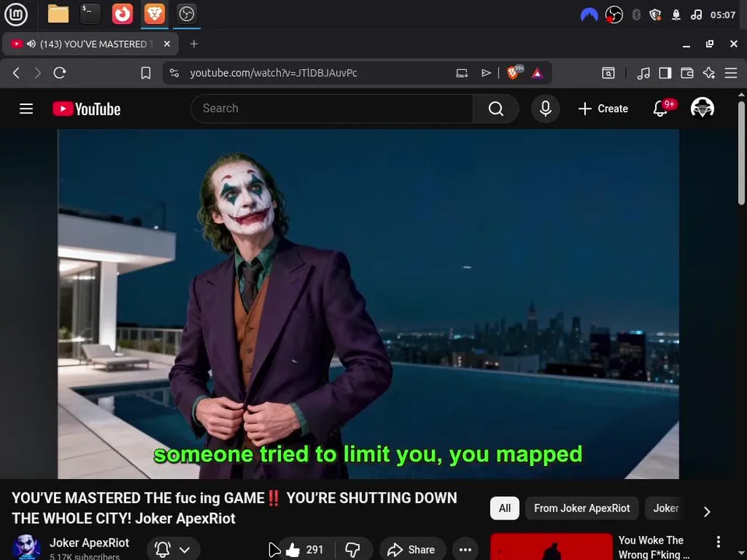747x560 pixels.
Task: Select the Joker filter chip
Action: click(x=665, y=508)
